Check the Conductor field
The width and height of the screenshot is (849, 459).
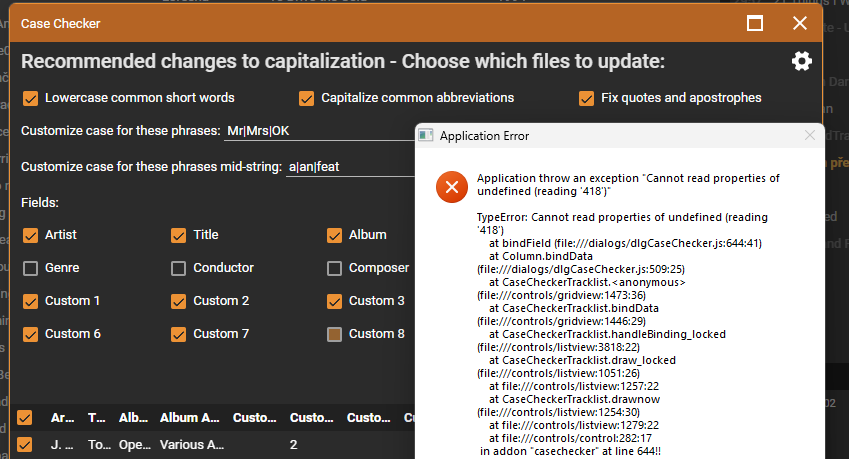click(178, 268)
